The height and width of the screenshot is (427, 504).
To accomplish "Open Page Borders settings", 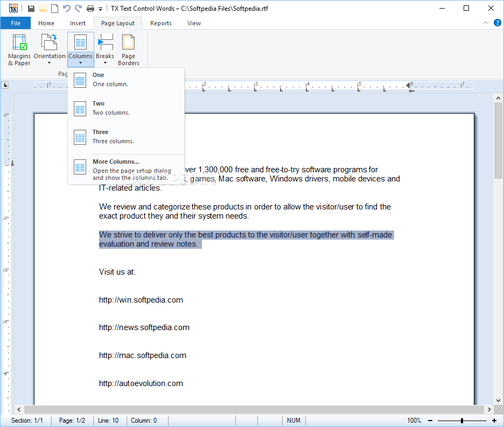I will (129, 50).
